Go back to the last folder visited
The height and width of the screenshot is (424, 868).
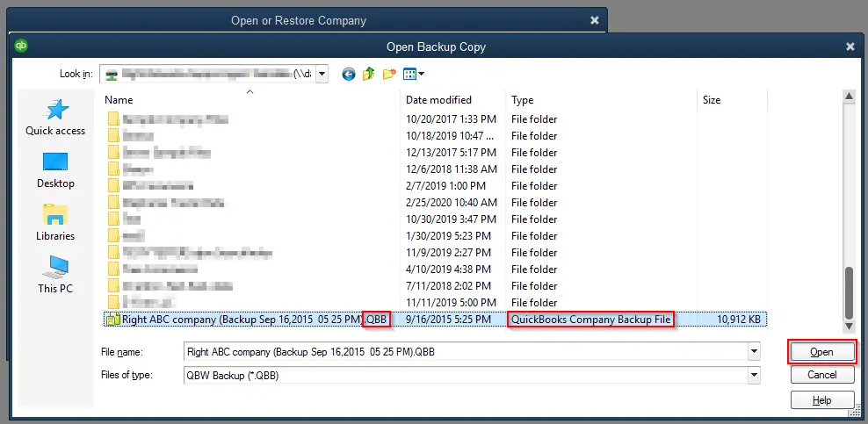click(348, 74)
